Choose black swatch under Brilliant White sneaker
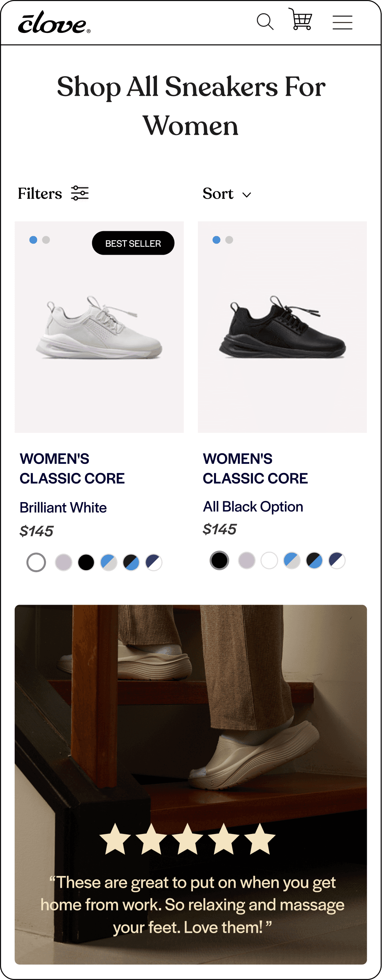 86,562
